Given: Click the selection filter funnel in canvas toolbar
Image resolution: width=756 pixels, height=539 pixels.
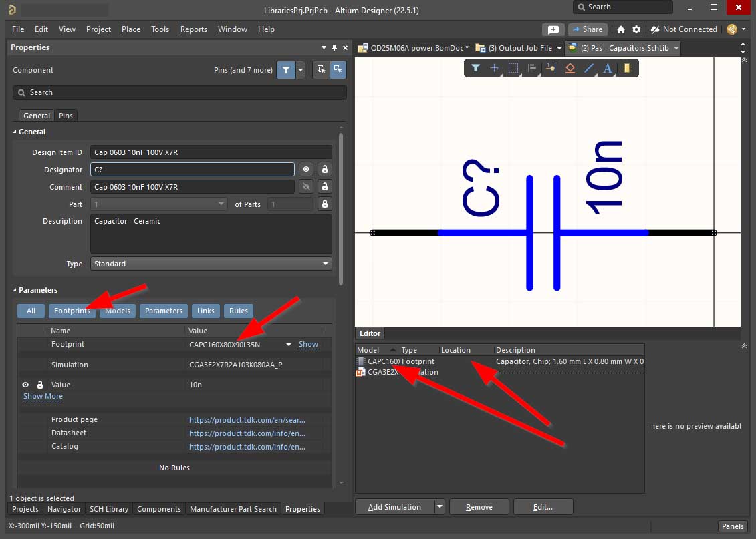Looking at the screenshot, I should tap(475, 68).
